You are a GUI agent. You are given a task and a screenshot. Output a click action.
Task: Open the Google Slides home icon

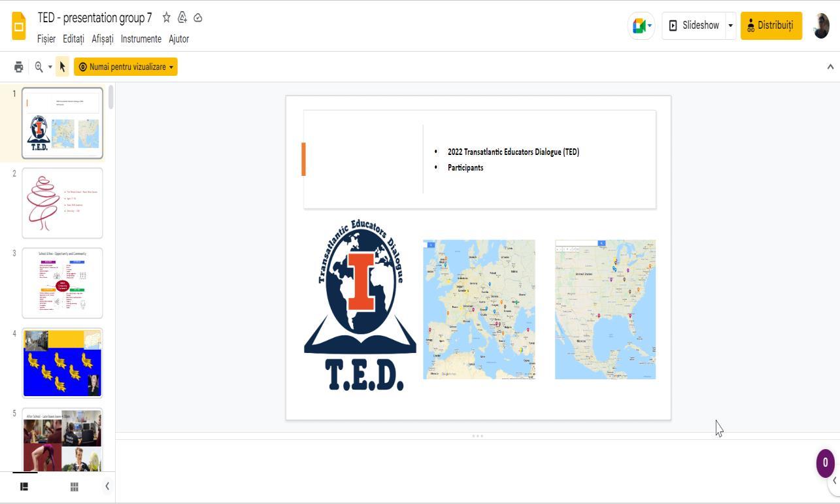[19, 25]
